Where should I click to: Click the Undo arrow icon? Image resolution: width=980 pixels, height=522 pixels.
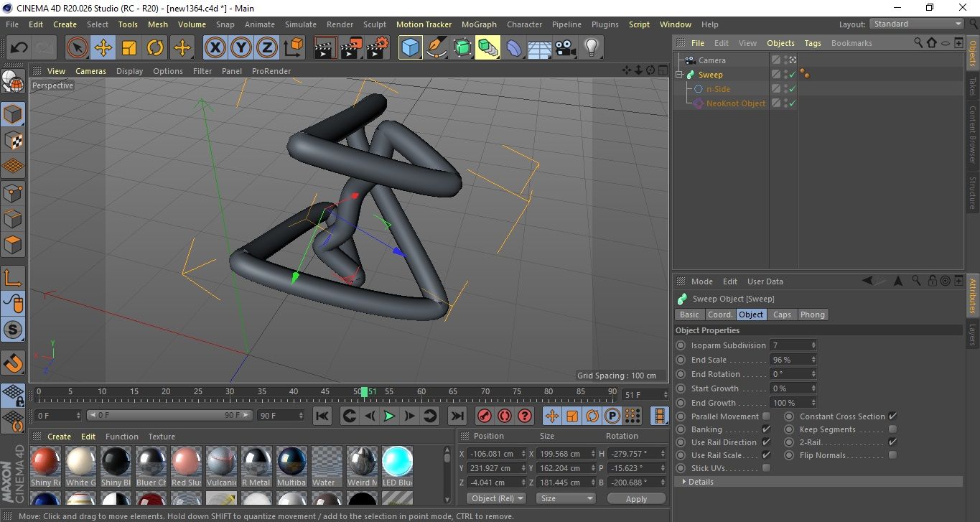[x=19, y=48]
